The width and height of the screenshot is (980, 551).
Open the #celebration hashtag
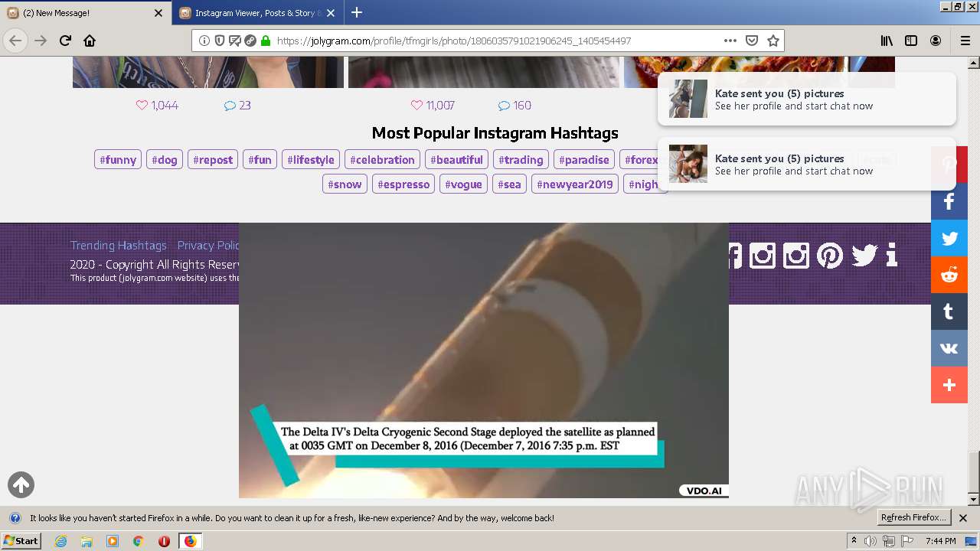click(382, 159)
